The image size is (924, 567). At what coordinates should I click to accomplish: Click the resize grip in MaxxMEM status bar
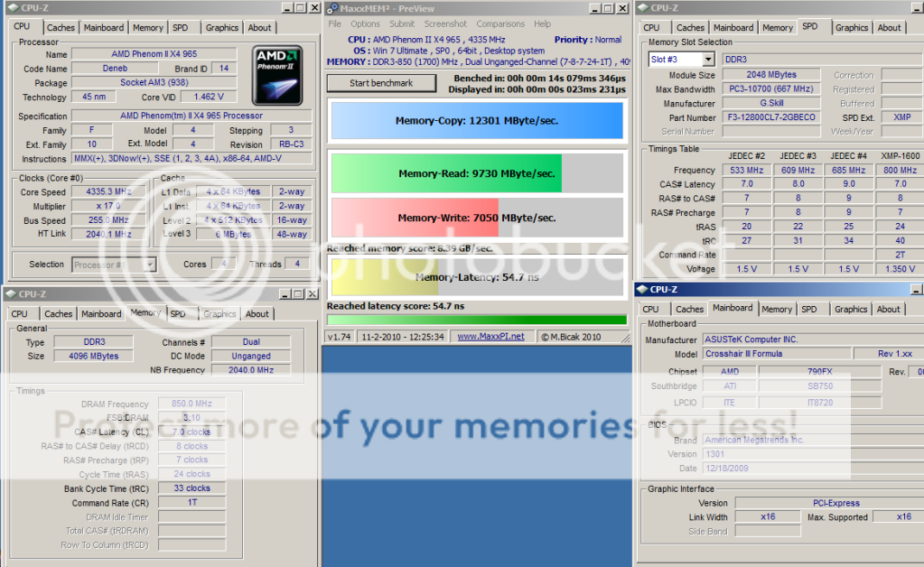(625, 338)
